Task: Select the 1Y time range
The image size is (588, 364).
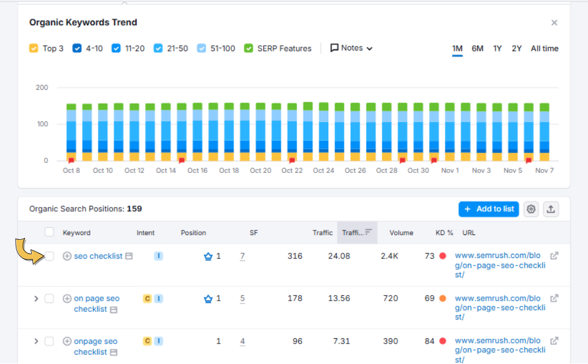Action: click(497, 49)
